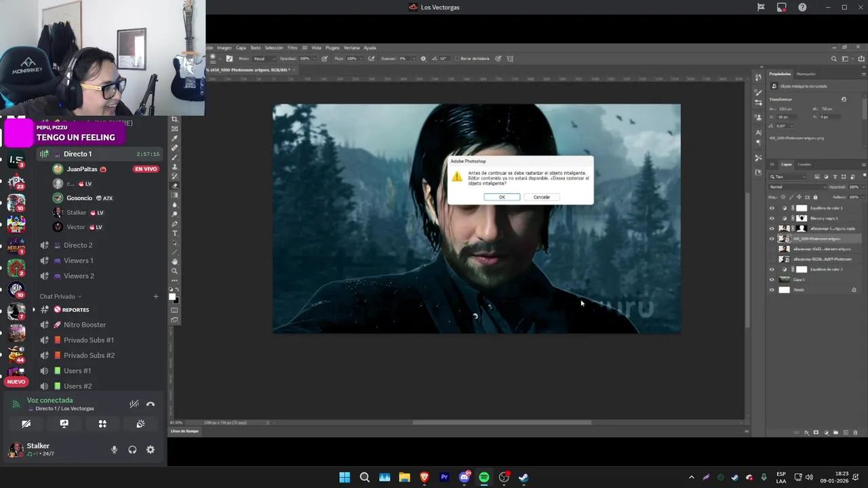The height and width of the screenshot is (488, 868).
Task: Open Discord voice settings gear icon
Action: pos(151,449)
